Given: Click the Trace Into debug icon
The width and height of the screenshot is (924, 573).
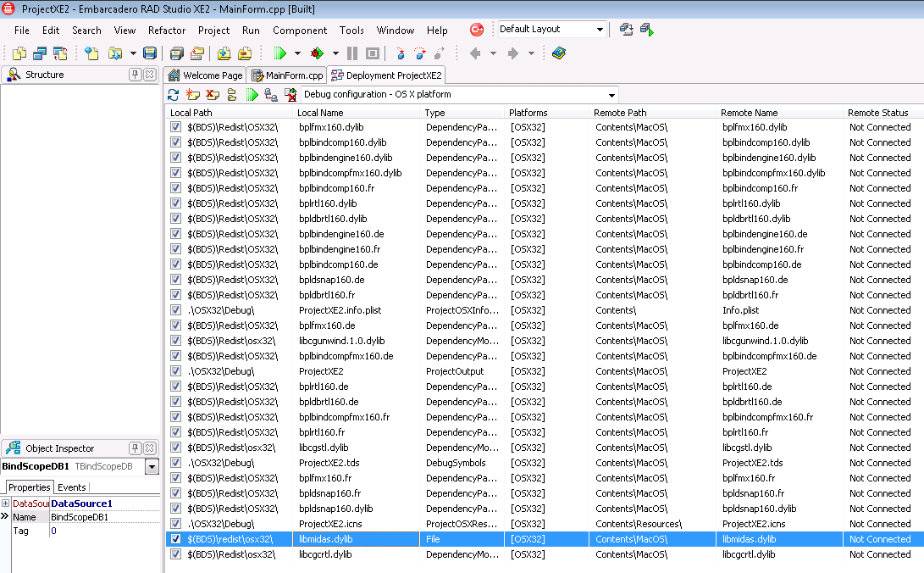Looking at the screenshot, I should pos(401,53).
